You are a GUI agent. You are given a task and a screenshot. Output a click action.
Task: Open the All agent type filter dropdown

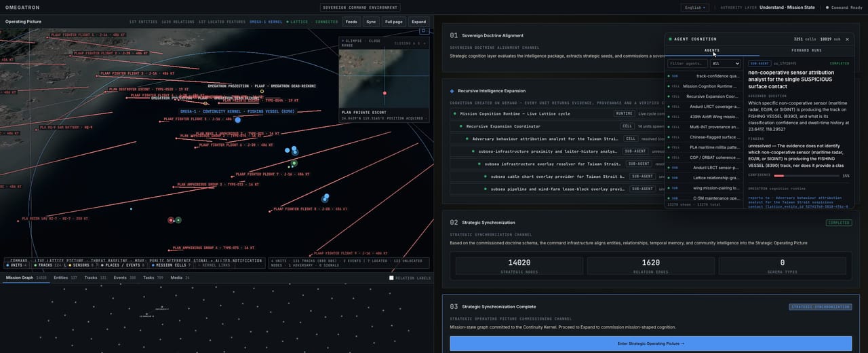click(x=726, y=63)
